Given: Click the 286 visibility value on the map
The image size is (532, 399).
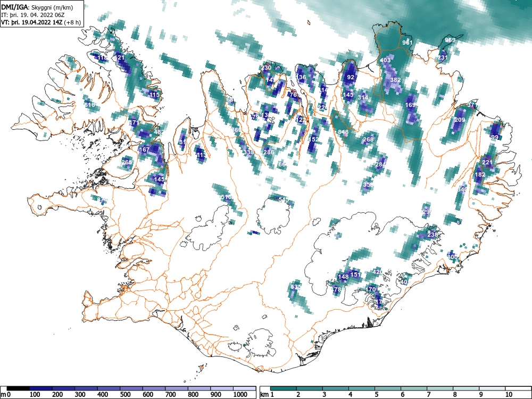Looking at the screenshot, I should click(x=269, y=152).
